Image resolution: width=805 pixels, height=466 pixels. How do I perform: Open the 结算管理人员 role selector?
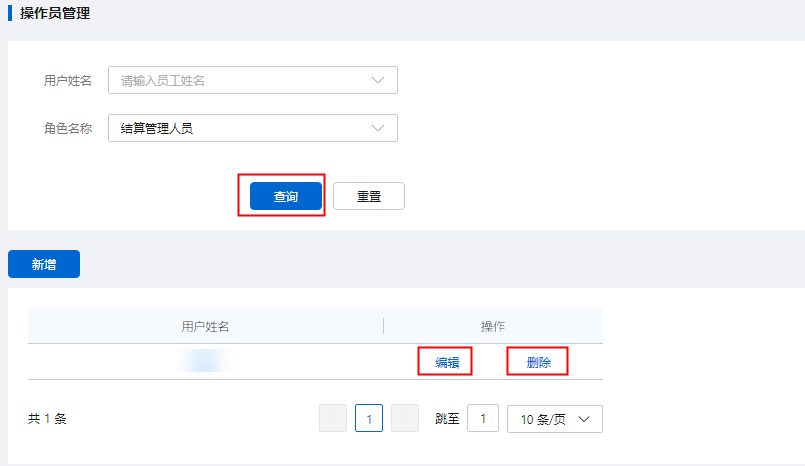click(x=253, y=128)
